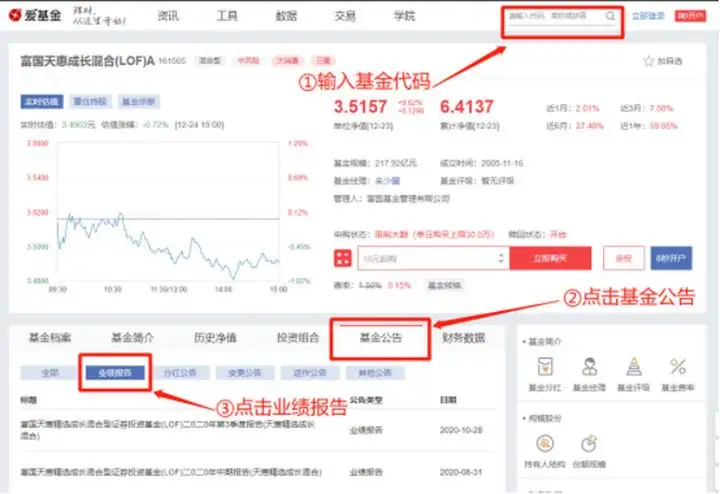The height and width of the screenshot is (494, 720).
Task: Click the 混合型 fund tag
Action: [210, 61]
